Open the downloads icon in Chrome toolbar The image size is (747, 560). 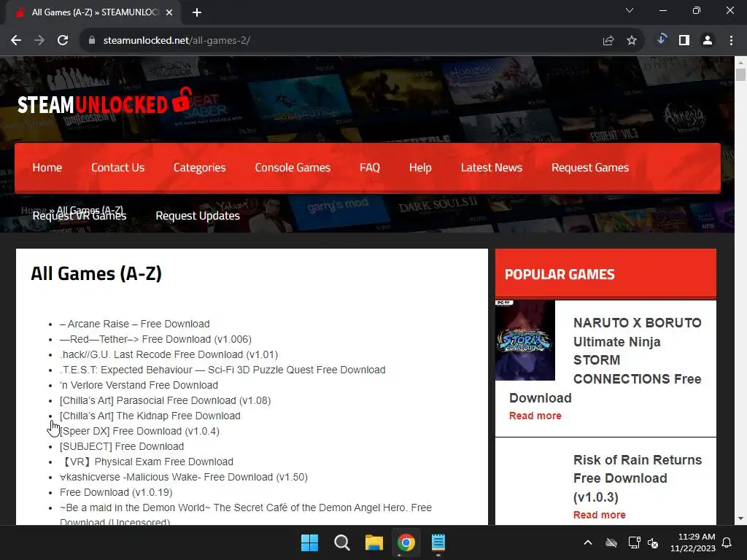pos(661,39)
